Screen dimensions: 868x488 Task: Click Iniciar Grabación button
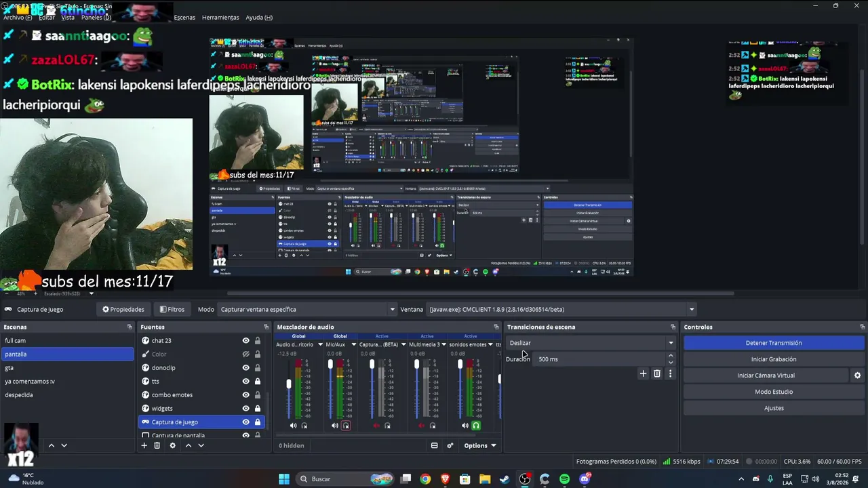click(774, 359)
